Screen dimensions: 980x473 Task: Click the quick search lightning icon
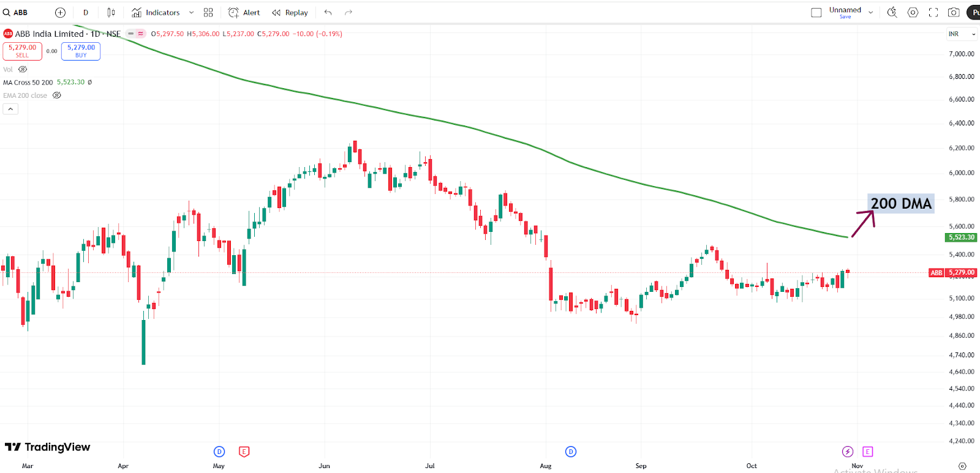(892, 12)
